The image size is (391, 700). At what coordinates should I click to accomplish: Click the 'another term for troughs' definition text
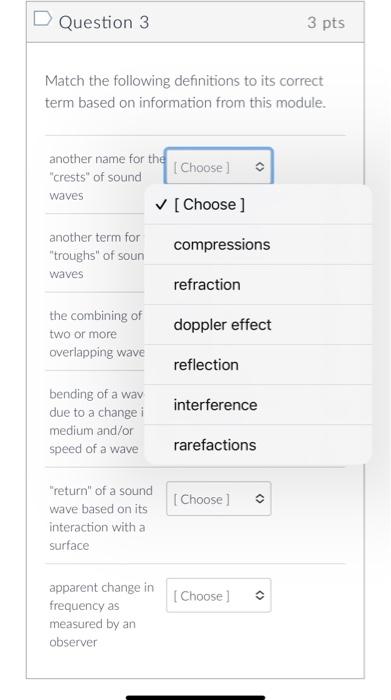pos(97,255)
